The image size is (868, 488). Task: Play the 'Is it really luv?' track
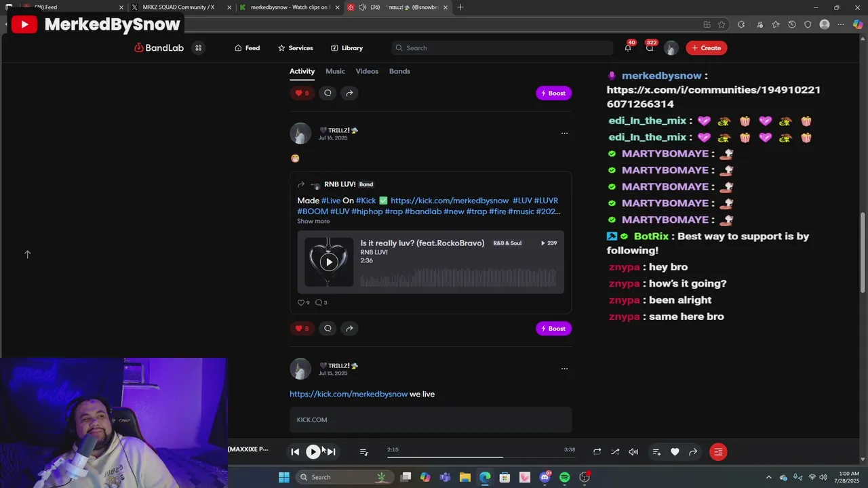pos(329,262)
